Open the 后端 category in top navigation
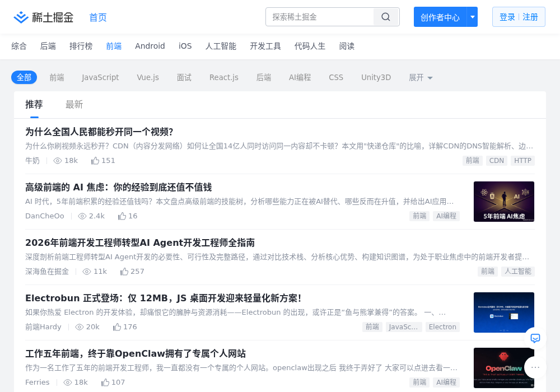This screenshot has height=392, width=560. pos(48,46)
